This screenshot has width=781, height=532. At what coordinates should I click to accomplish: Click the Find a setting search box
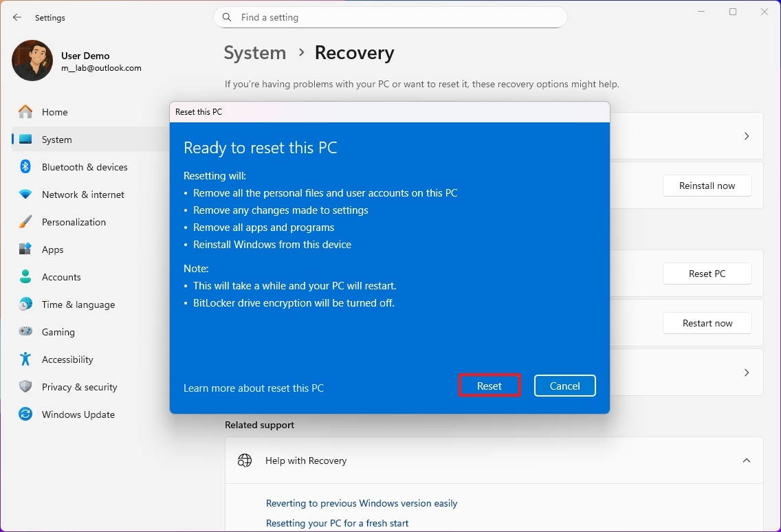(390, 17)
